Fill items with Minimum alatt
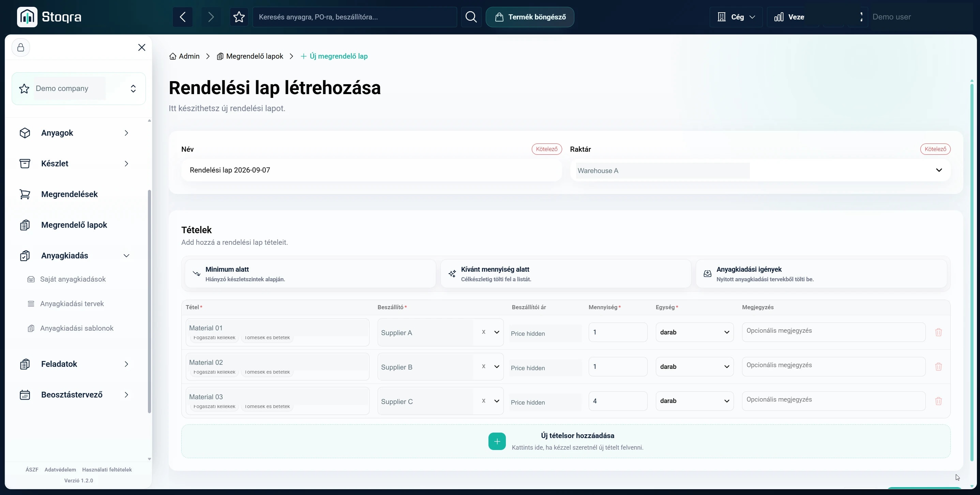This screenshot has height=495, width=980. (x=310, y=273)
